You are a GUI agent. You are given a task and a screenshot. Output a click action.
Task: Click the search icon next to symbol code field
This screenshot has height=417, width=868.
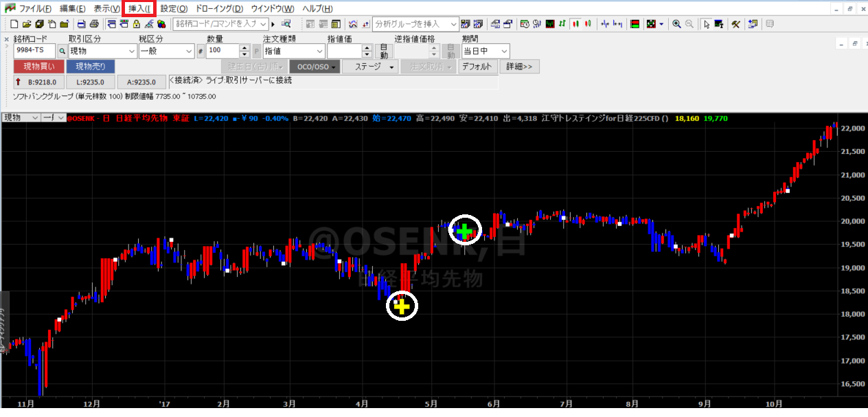coord(62,51)
